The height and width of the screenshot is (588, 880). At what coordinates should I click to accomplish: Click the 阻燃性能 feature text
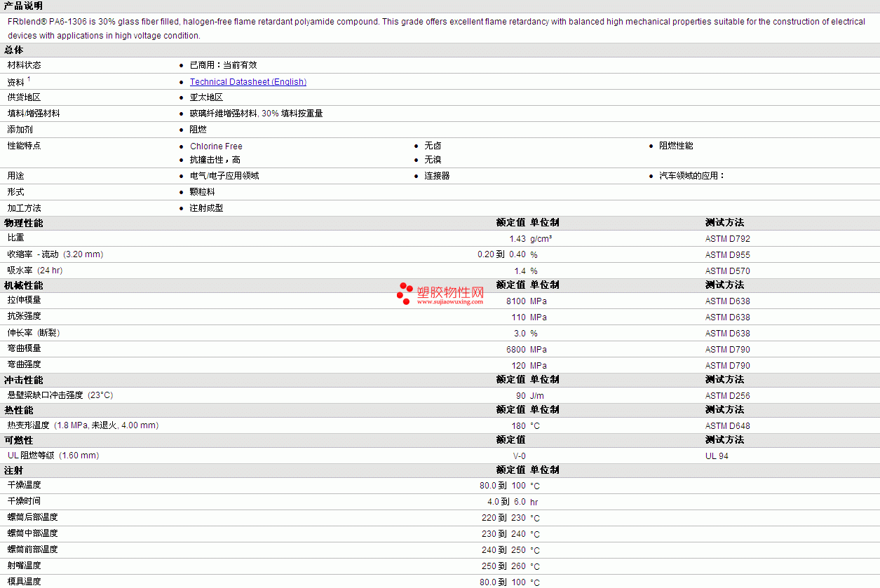[676, 146]
